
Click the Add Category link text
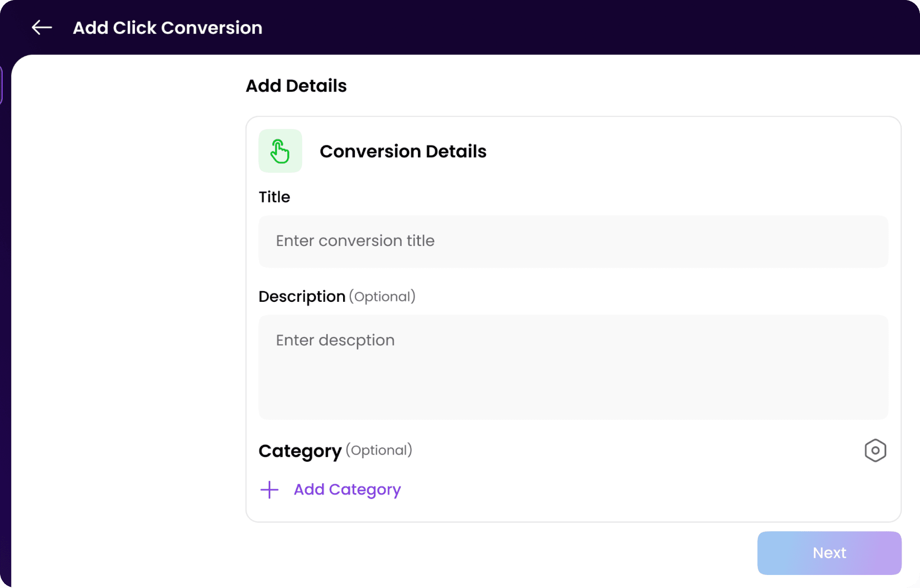pos(347,490)
